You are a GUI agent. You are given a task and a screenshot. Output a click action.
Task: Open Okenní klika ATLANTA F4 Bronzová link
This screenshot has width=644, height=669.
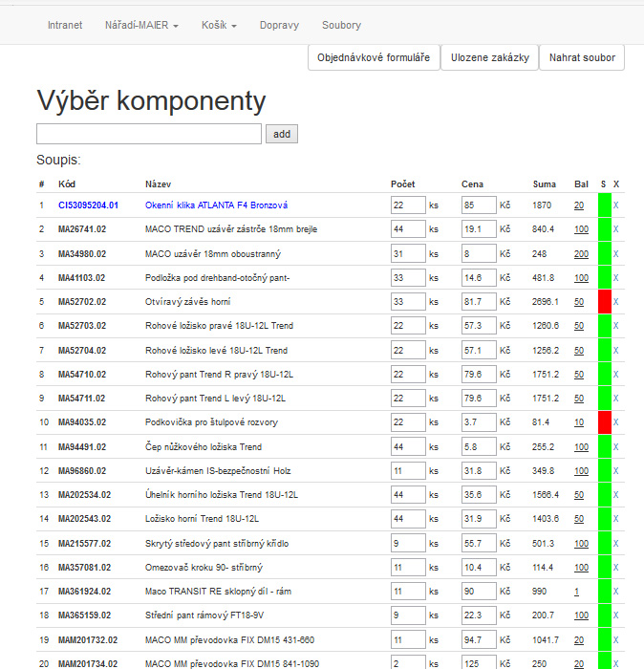click(216, 205)
